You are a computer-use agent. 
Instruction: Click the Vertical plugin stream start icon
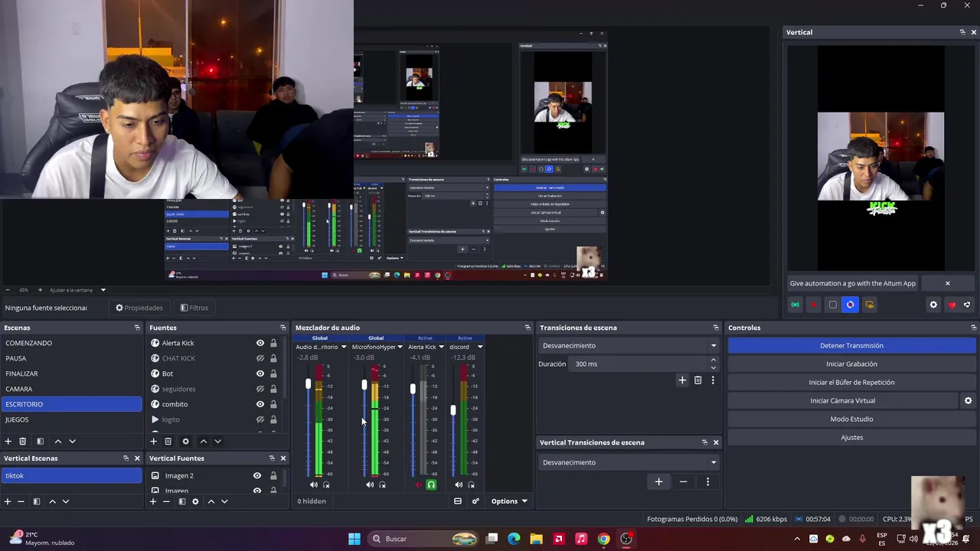pyautogui.click(x=795, y=305)
